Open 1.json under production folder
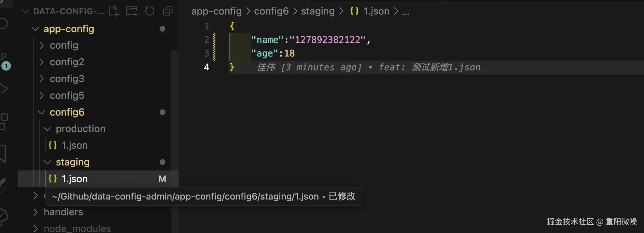The image size is (644, 233). 74,146
